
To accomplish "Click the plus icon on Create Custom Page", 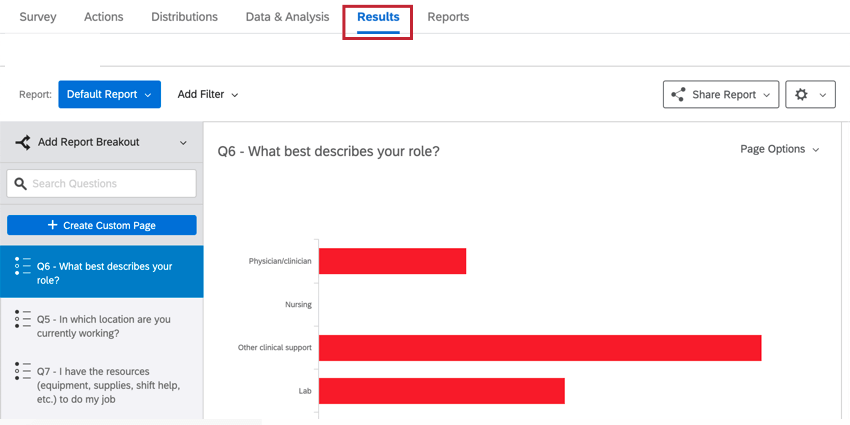I will (x=53, y=226).
